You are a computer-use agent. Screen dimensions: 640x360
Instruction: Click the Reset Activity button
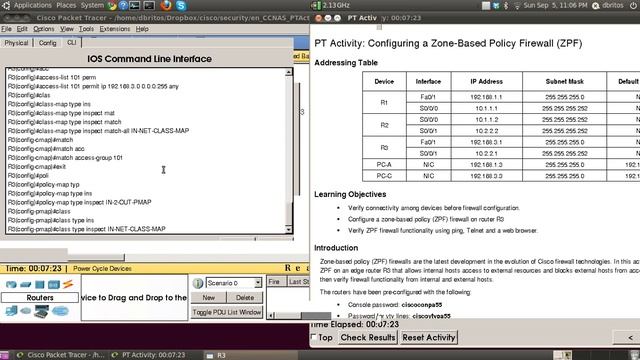[429, 338]
